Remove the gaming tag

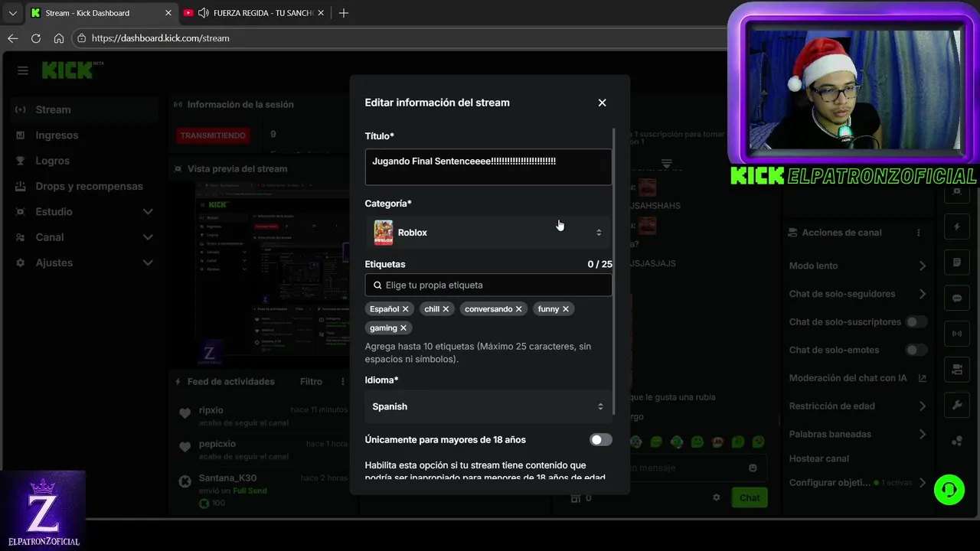403,328
